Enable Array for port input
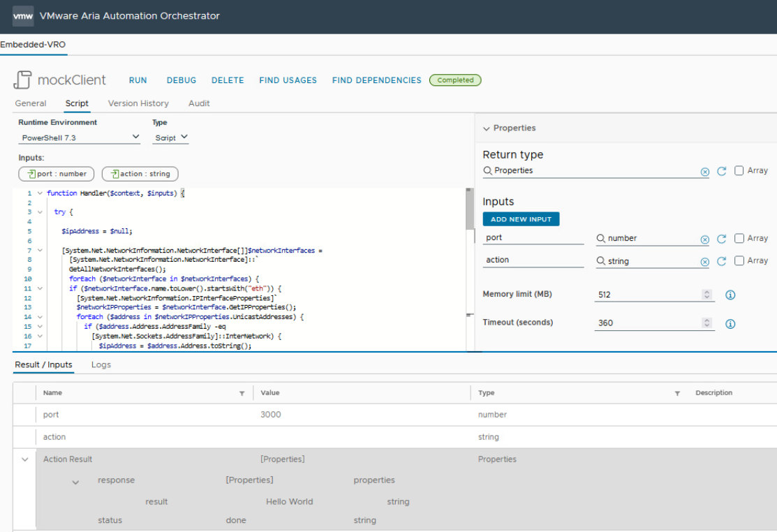777x532 pixels. coord(739,238)
